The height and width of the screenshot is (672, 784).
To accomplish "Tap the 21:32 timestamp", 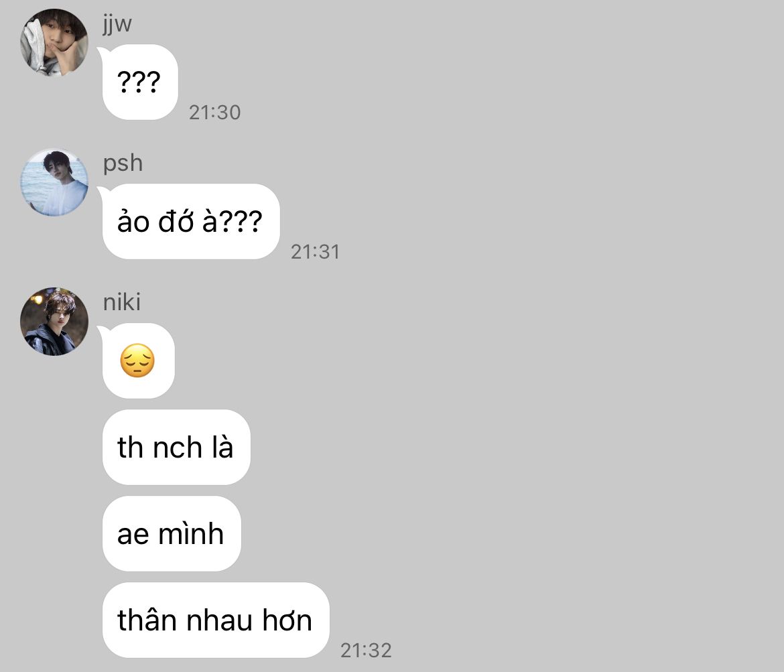I will [x=366, y=651].
